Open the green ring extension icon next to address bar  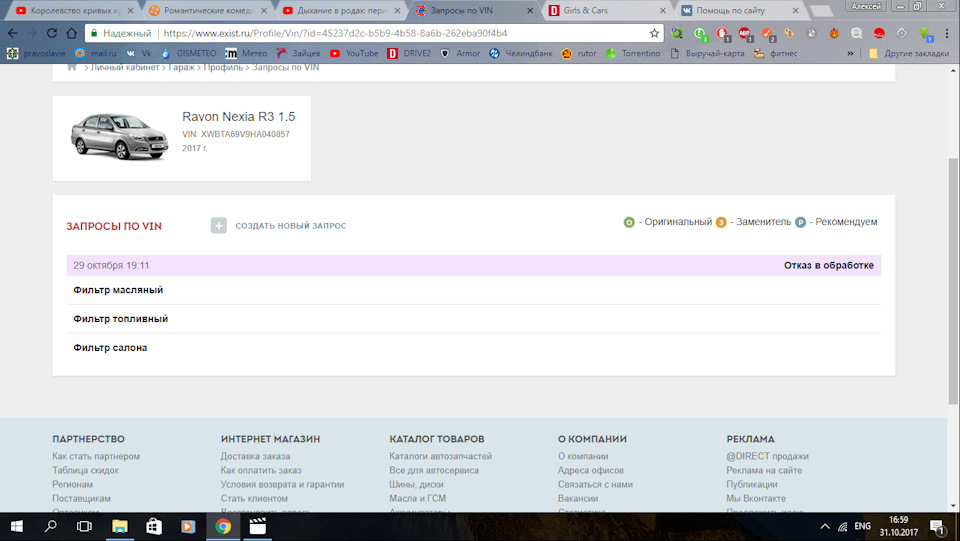point(677,33)
